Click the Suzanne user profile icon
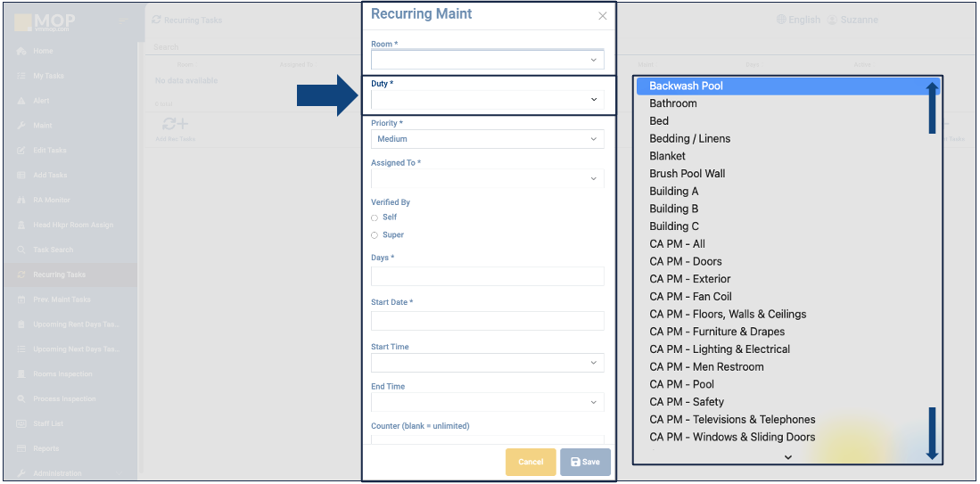The height and width of the screenshot is (484, 980). tap(833, 20)
